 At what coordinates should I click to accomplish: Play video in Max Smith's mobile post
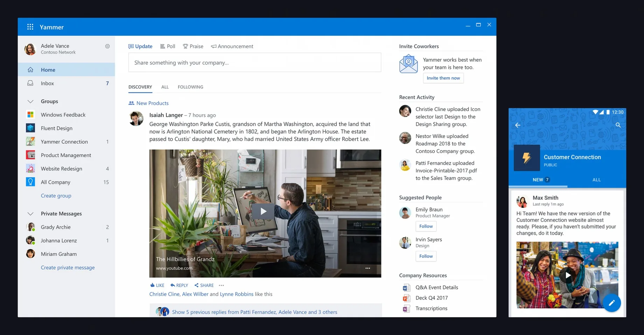(x=567, y=275)
